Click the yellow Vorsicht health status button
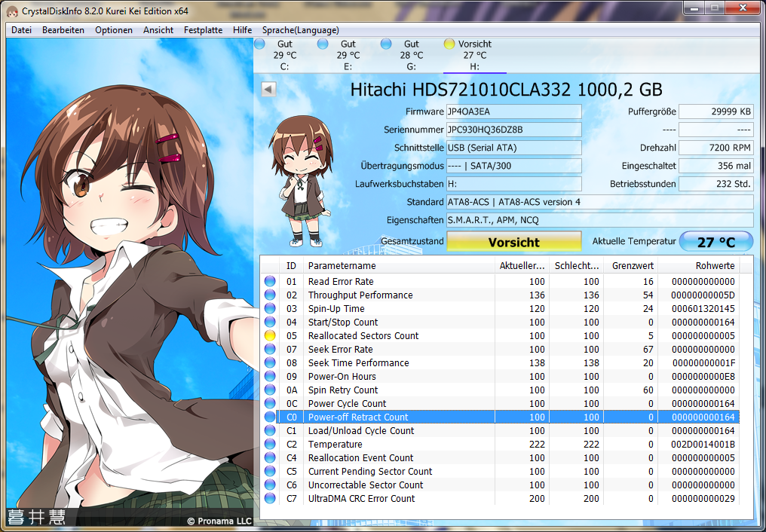This screenshot has width=766, height=532. pos(513,241)
